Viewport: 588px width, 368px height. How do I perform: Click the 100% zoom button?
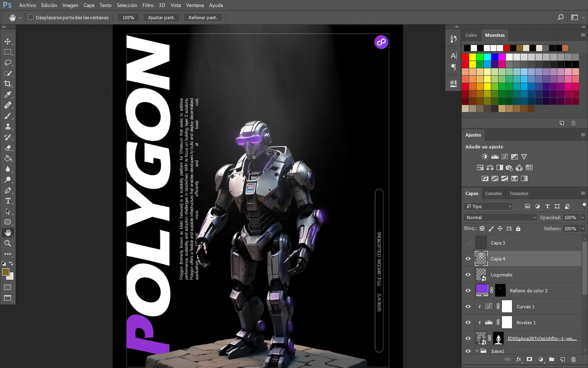pyautogui.click(x=129, y=17)
